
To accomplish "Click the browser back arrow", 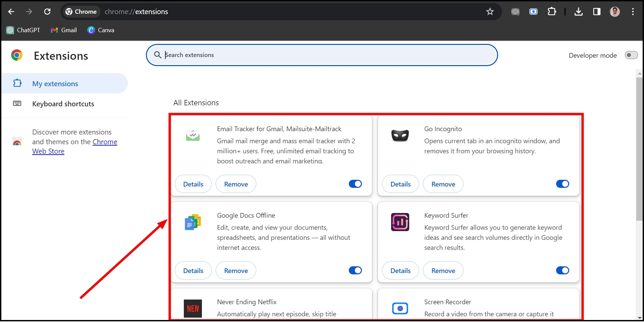I will click(11, 12).
